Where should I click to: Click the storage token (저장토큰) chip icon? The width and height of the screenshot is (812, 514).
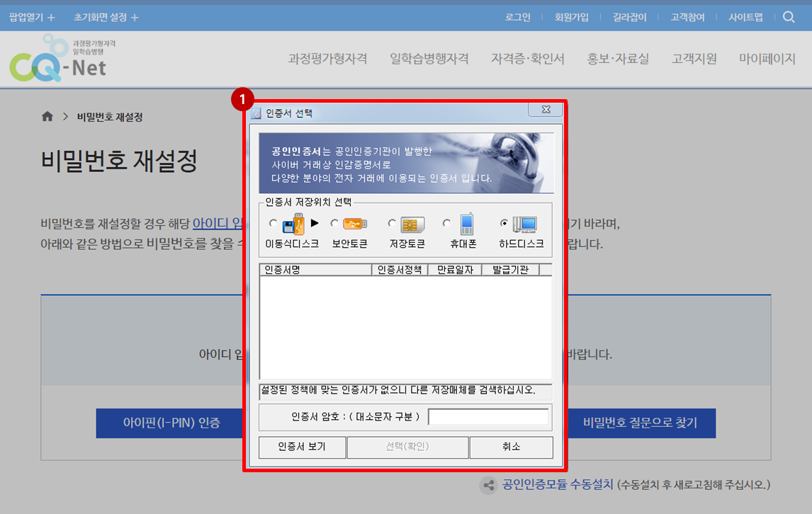point(412,224)
